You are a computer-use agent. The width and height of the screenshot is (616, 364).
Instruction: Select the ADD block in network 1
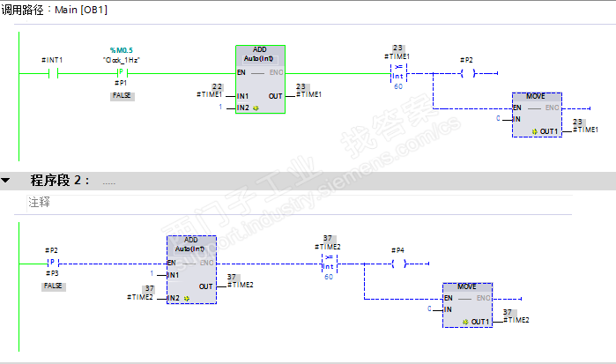[260, 79]
